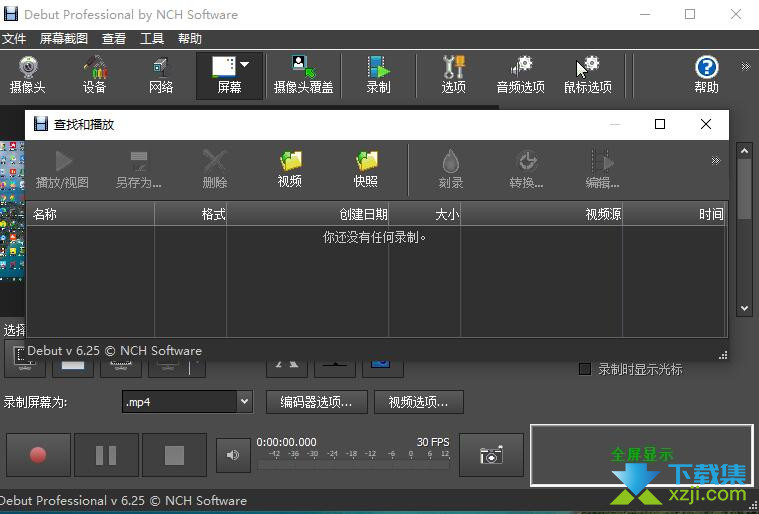Toggle the 录制时显示光标 checkbox

(585, 369)
